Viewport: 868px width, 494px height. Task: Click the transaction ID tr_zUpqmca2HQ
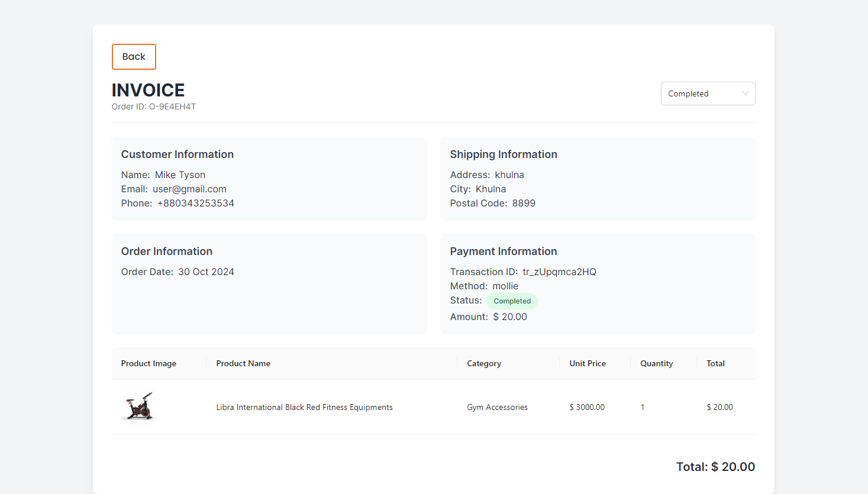[x=559, y=272]
